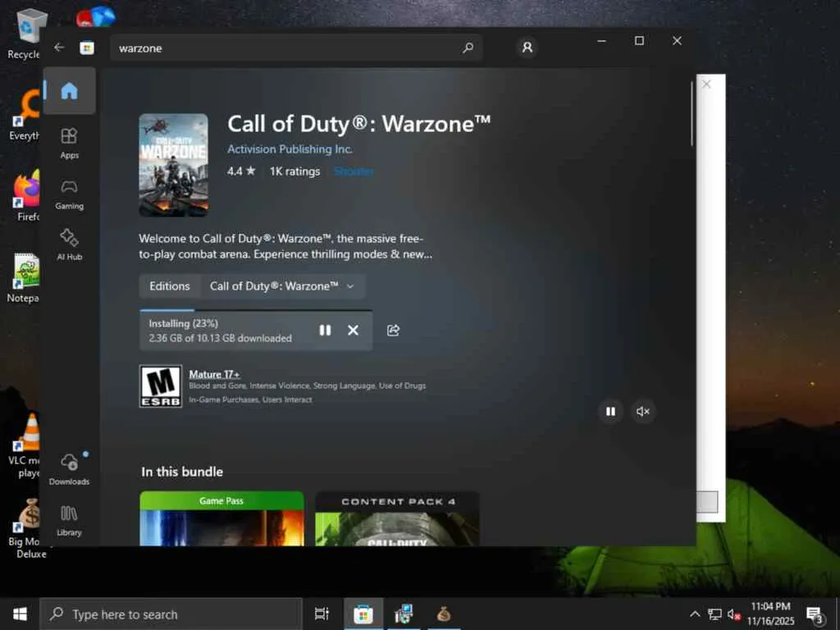View the 1K ratings details
The image size is (840, 630).
pyautogui.click(x=294, y=171)
